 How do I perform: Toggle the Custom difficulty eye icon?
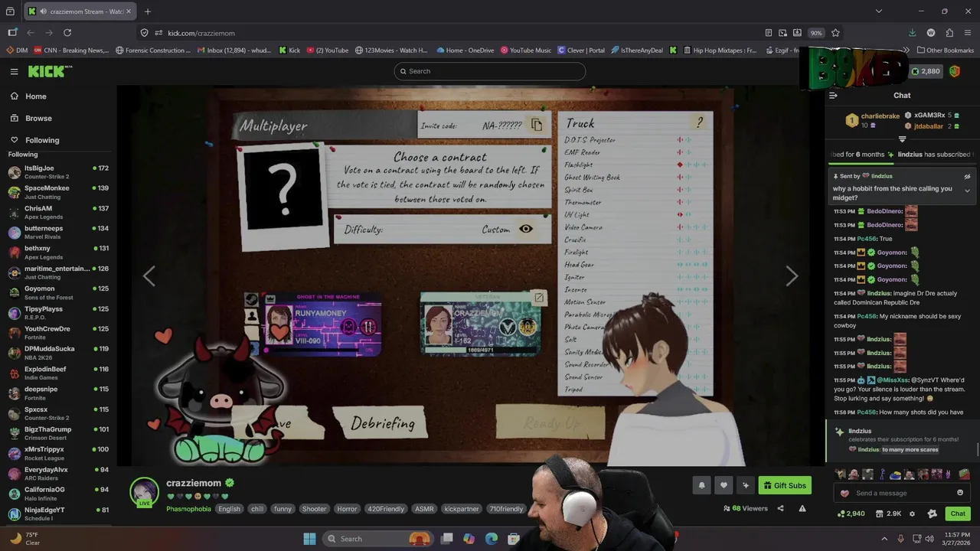coord(526,229)
